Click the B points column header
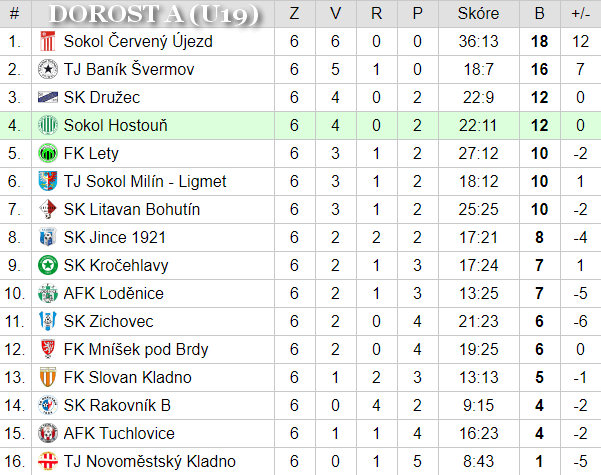The image size is (601, 475). (540, 13)
